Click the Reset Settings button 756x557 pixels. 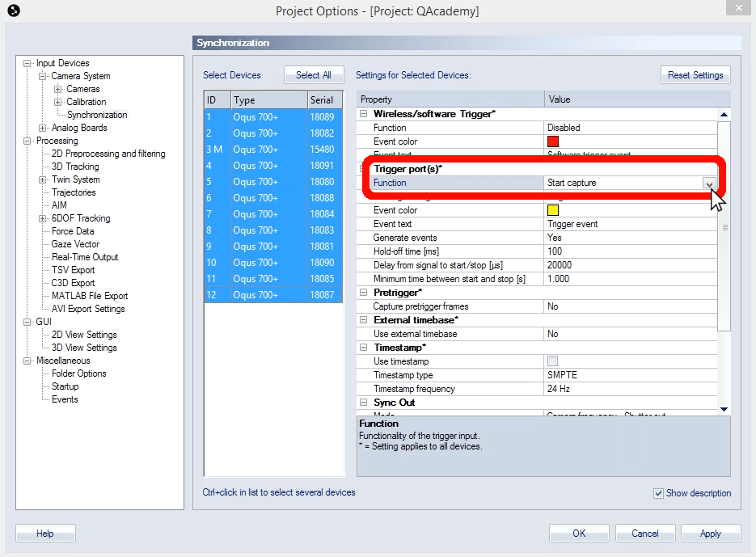695,75
